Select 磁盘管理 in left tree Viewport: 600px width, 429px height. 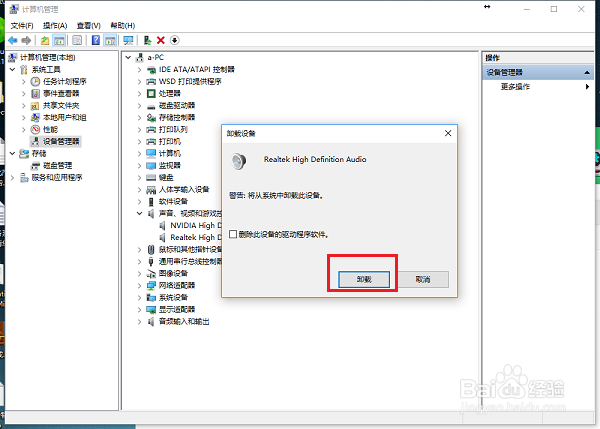pyautogui.click(x=57, y=166)
